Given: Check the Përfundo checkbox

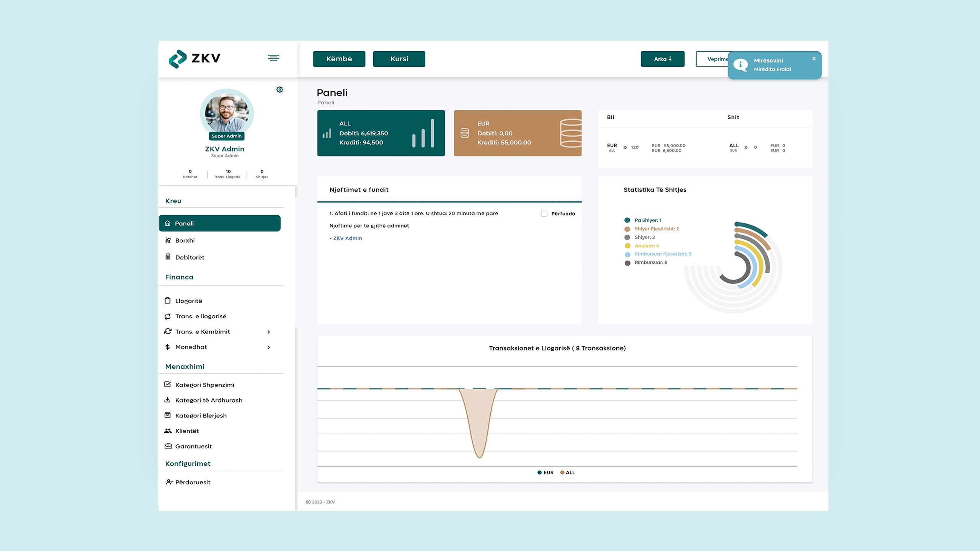Looking at the screenshot, I should pyautogui.click(x=544, y=214).
